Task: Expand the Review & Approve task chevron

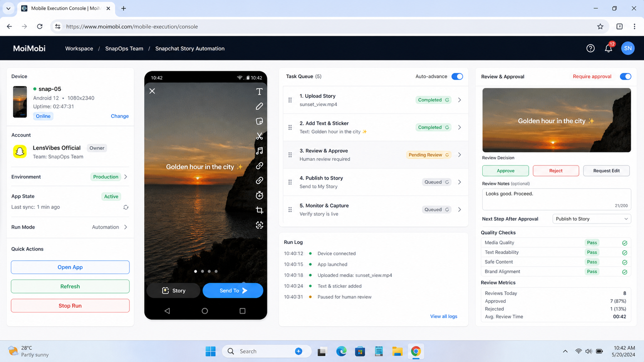Action: (x=460, y=155)
